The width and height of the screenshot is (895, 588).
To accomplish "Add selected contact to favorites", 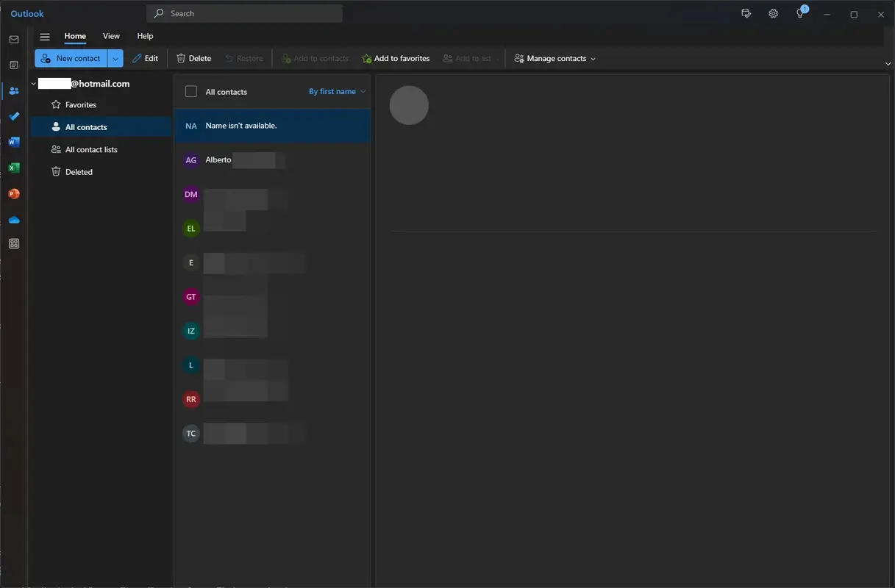I will (395, 58).
